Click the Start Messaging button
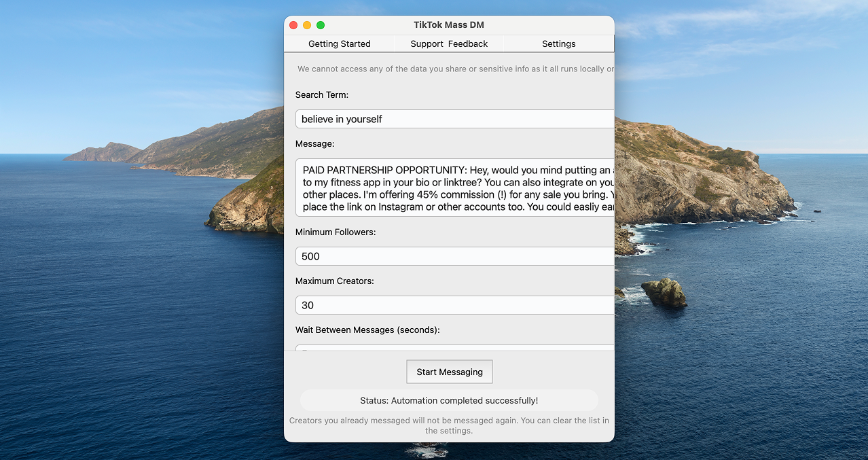This screenshot has width=868, height=460. pos(450,372)
